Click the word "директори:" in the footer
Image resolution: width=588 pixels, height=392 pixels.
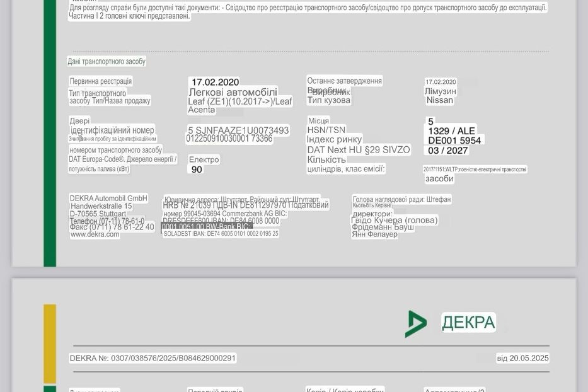(372, 214)
